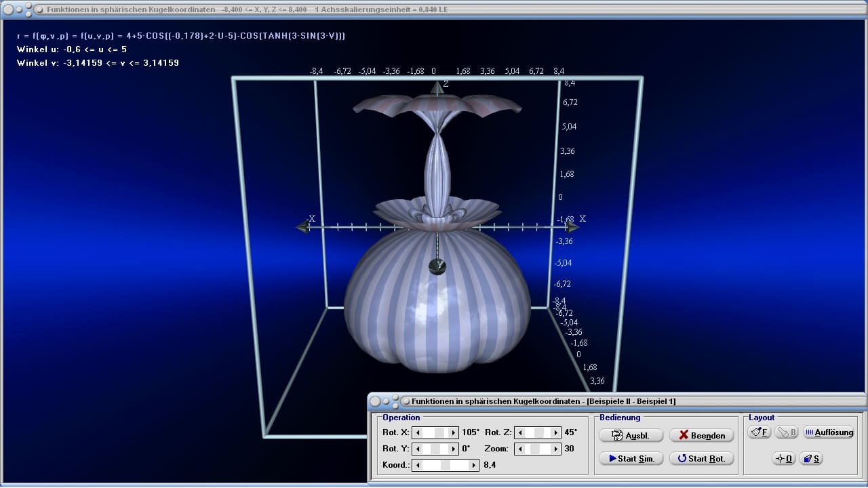Click the Rot. X slider thumb

point(439,432)
